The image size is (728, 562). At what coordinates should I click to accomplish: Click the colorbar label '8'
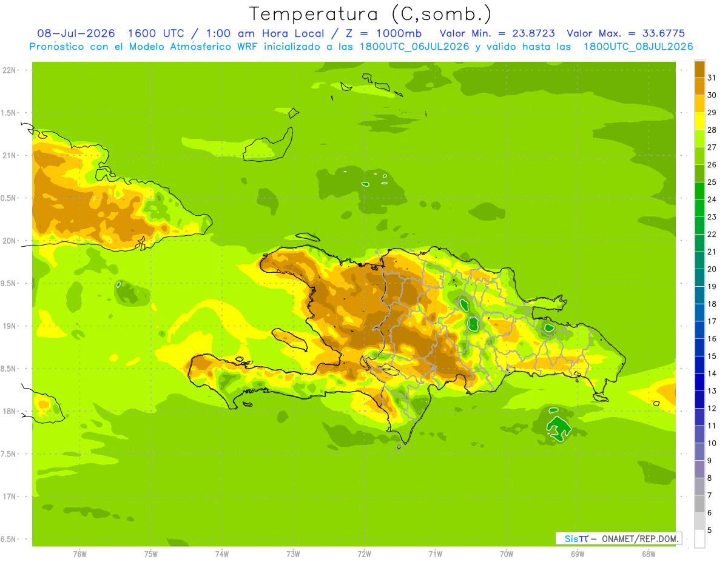[710, 478]
